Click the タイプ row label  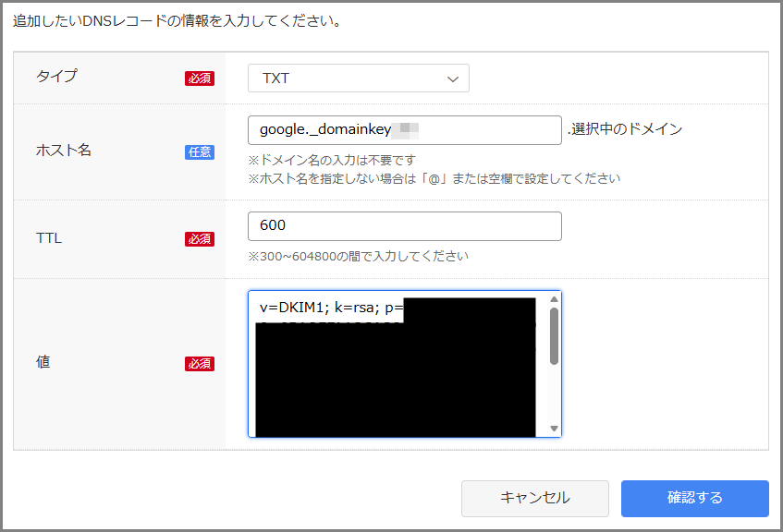pyautogui.click(x=56, y=77)
